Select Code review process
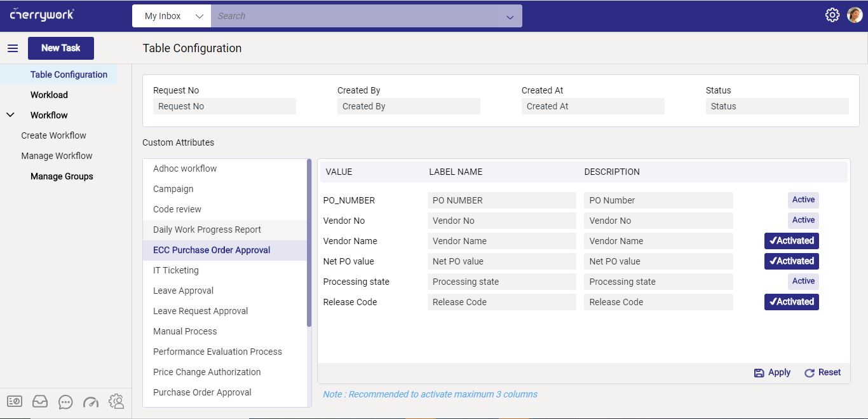 (x=225, y=209)
